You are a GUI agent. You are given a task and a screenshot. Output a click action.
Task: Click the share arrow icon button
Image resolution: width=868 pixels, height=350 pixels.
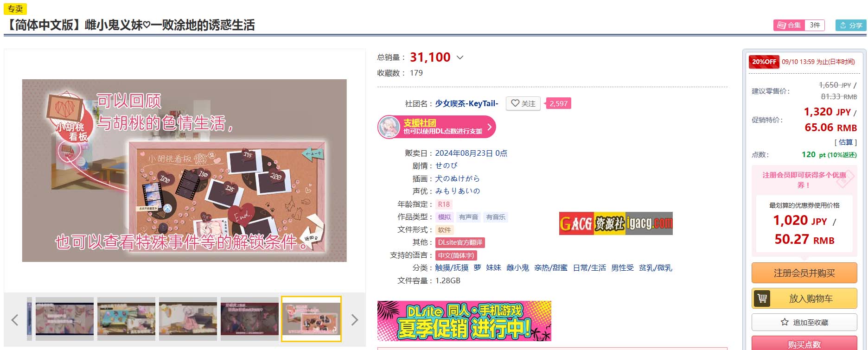(850, 25)
